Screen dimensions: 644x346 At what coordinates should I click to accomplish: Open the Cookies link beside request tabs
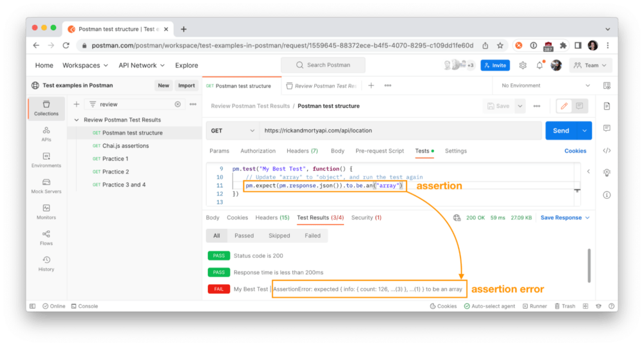tap(575, 151)
